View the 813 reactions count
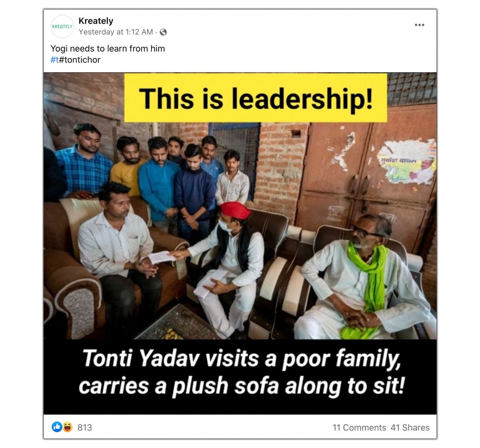This screenshot has height=448, width=480. (84, 428)
